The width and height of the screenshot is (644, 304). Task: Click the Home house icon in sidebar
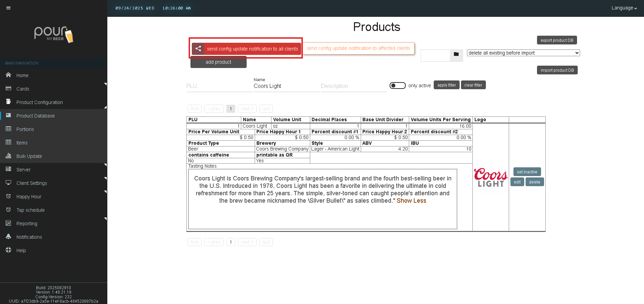(8, 75)
